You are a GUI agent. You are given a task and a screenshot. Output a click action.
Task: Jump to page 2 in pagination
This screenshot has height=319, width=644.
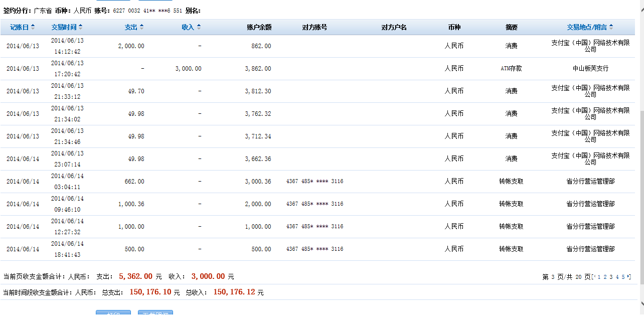(x=604, y=277)
